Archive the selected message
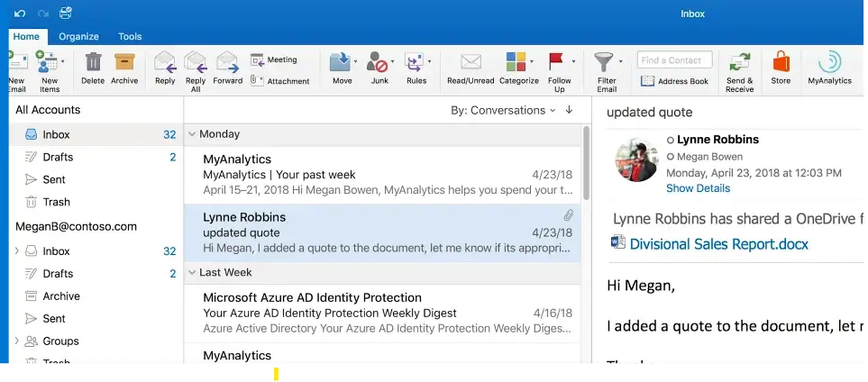Image resolution: width=868 pixels, height=382 pixels. (124, 63)
